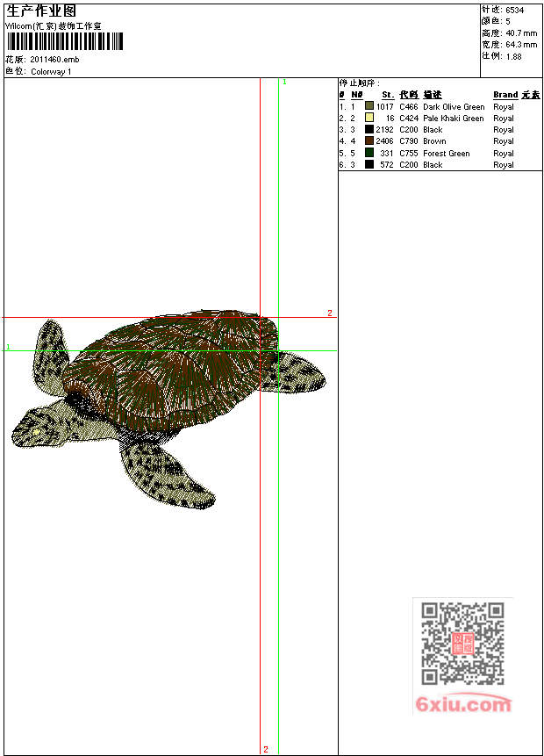Click the red logo inside the QR code
Image resolution: width=544 pixels, height=756 pixels.
click(462, 644)
